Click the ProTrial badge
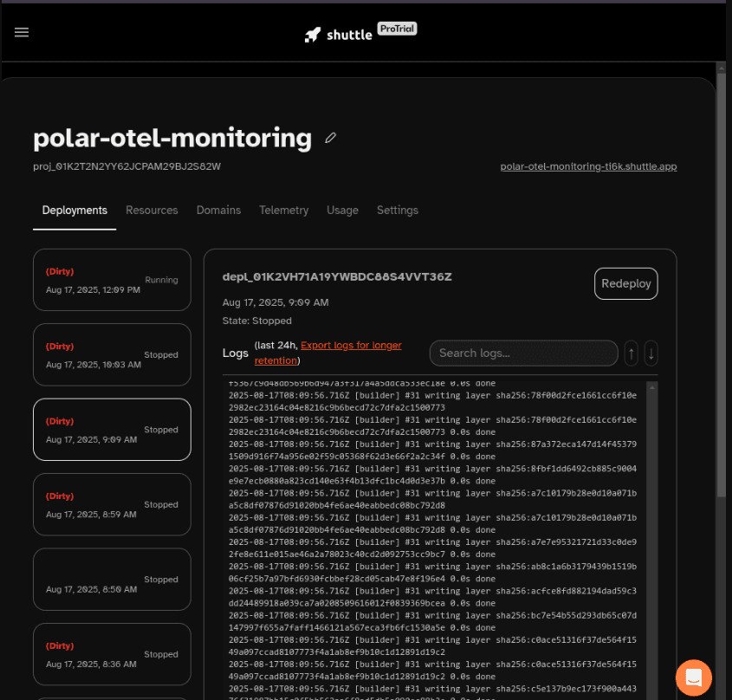The image size is (732, 700). (x=398, y=29)
